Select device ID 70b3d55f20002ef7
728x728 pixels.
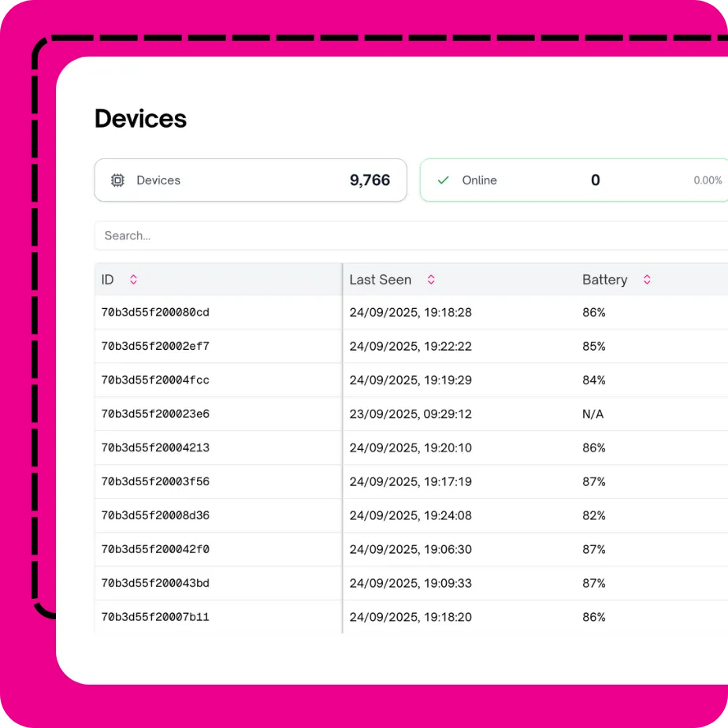point(155,347)
